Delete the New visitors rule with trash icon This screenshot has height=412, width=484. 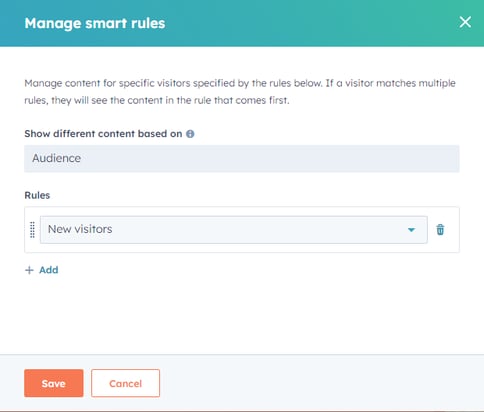tap(440, 229)
